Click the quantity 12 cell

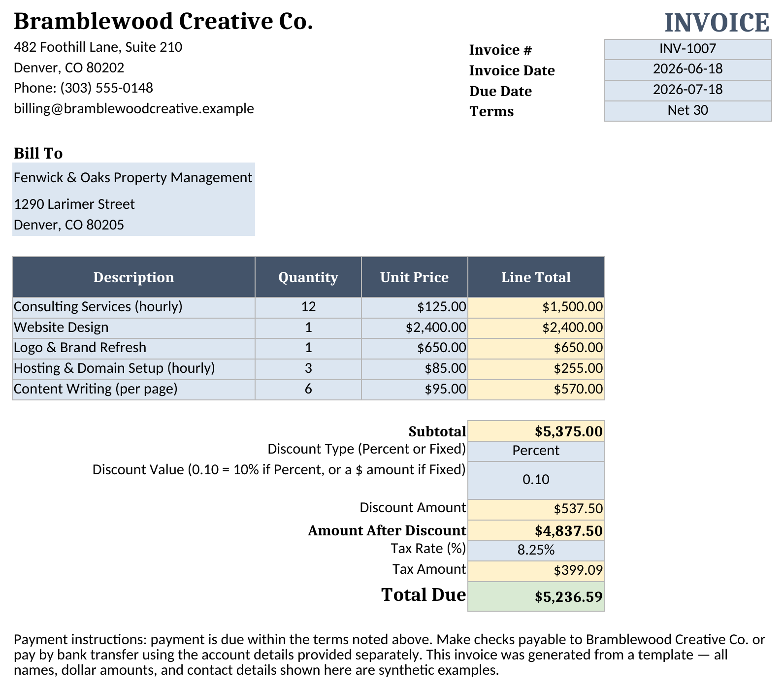pos(308,307)
